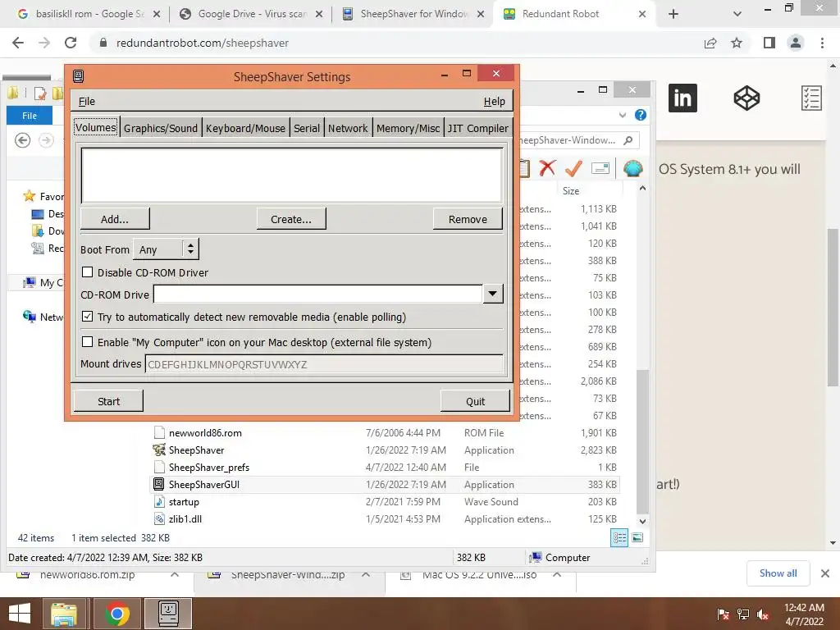Click the Remove volume button
Image resolution: width=840 pixels, height=630 pixels.
pos(468,219)
